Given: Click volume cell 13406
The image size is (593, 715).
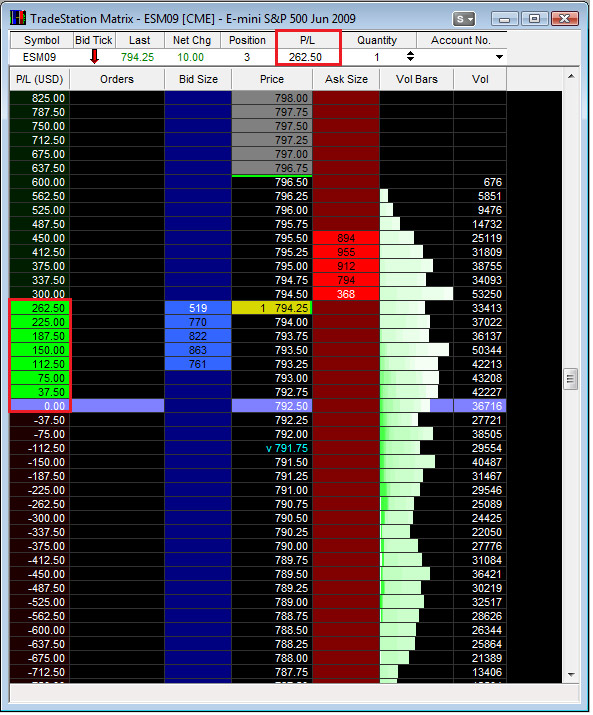Looking at the screenshot, I should click(x=480, y=672).
